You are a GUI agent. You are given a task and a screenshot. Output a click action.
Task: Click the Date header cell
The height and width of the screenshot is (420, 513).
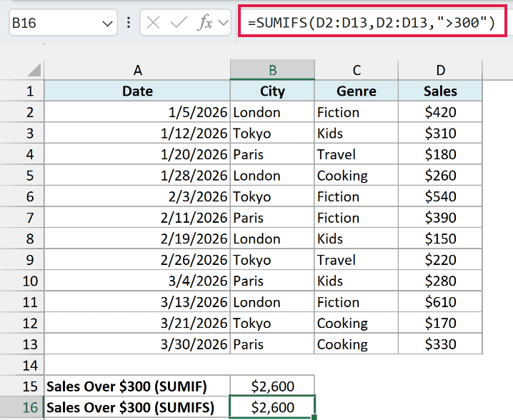(137, 91)
